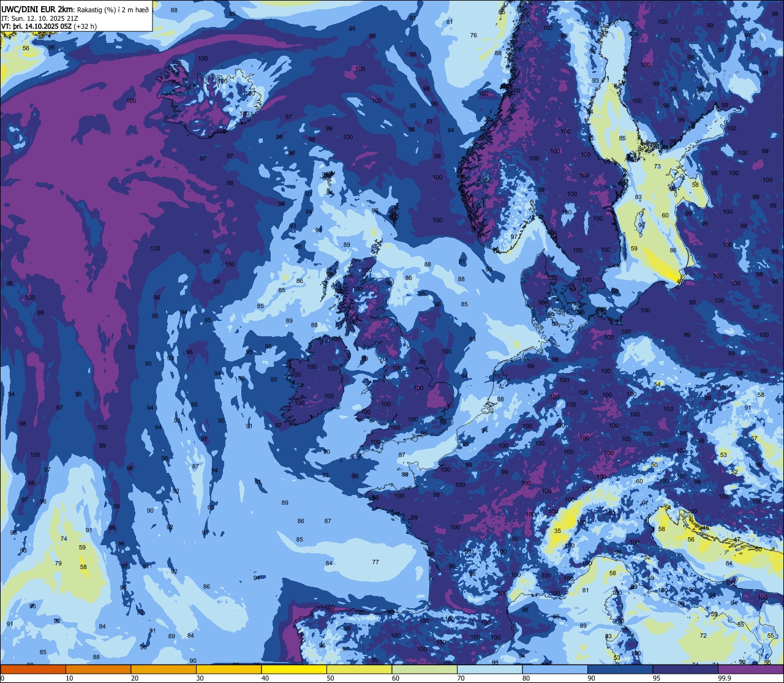Click the bright yellow 40–50 legend swatch

coord(293,669)
